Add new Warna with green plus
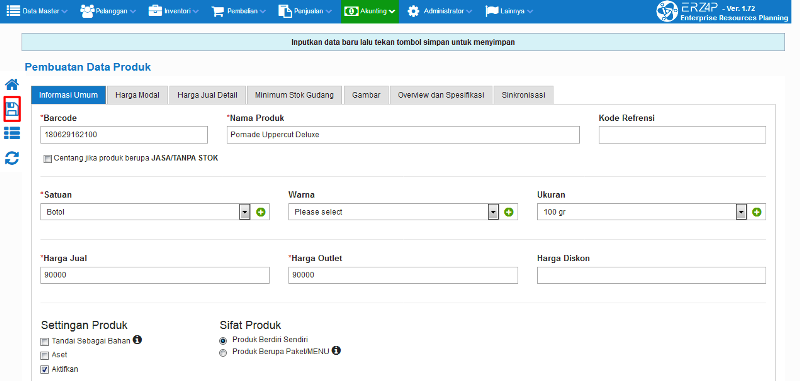The image size is (800, 381). pyautogui.click(x=509, y=212)
